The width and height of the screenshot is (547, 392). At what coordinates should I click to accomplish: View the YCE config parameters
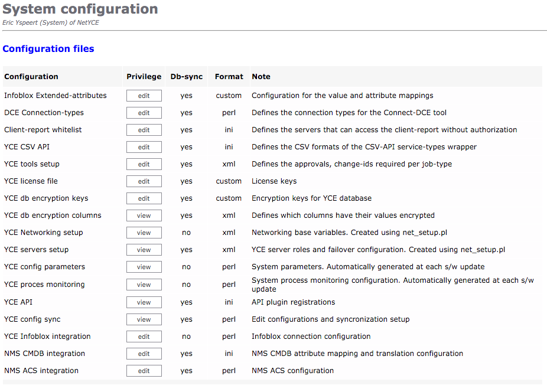144,266
